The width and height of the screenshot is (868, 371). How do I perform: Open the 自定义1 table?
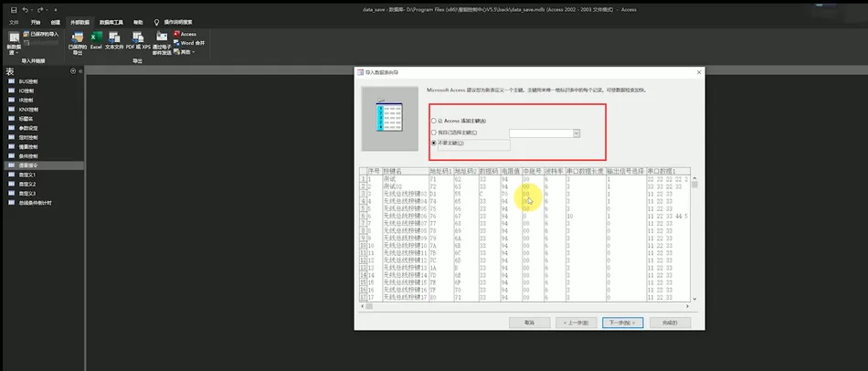(27, 175)
